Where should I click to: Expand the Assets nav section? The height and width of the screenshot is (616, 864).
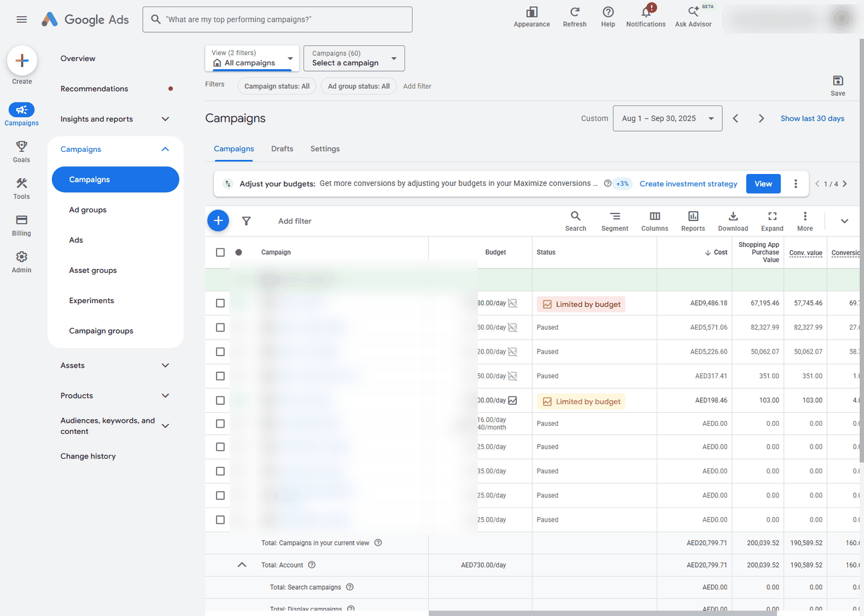pos(165,365)
